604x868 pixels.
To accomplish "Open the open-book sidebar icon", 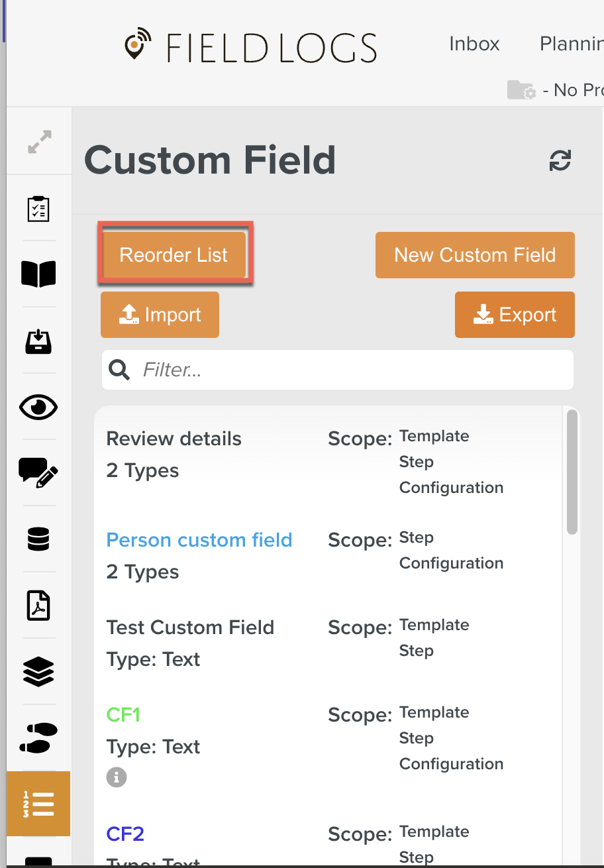I will [38, 274].
